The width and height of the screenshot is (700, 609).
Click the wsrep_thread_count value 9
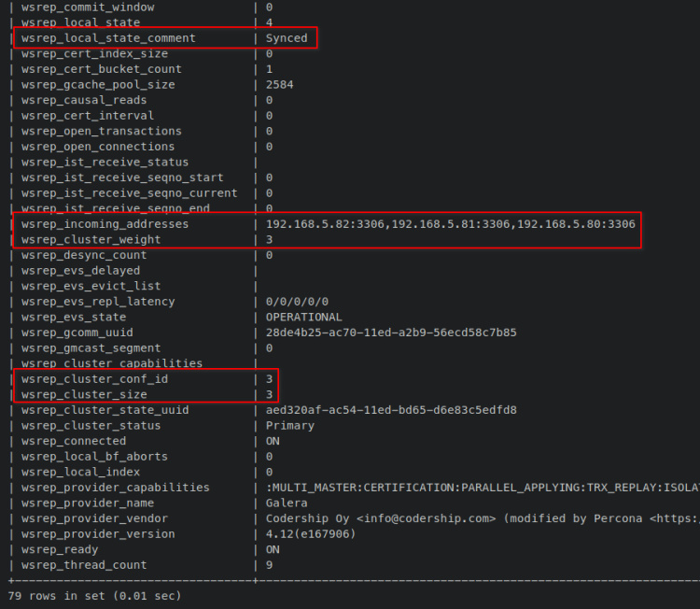[270, 565]
